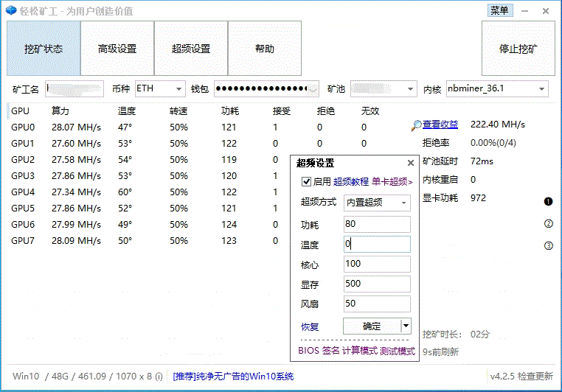Viewport: 562px width, 392px height.
Task: Click the 功耗 column header in GPU table
Action: 230,111
